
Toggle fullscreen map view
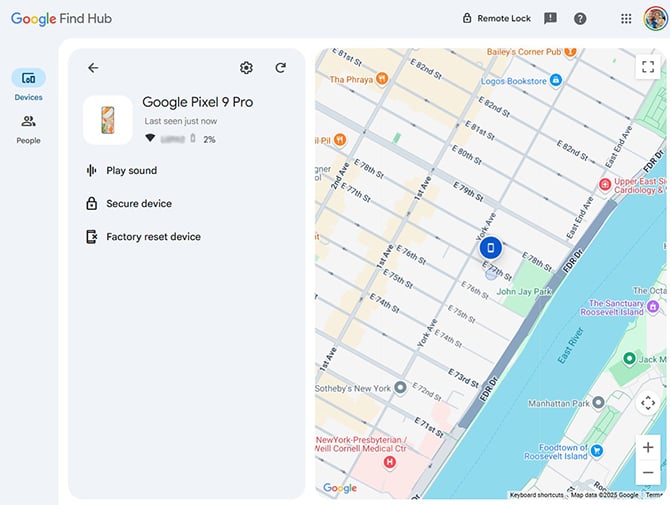point(648,67)
